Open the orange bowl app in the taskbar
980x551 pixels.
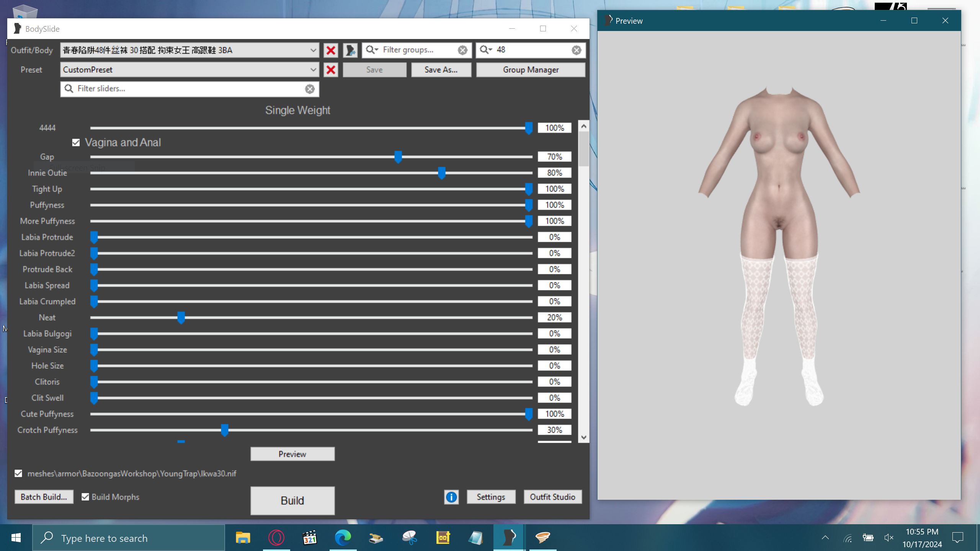point(543,538)
